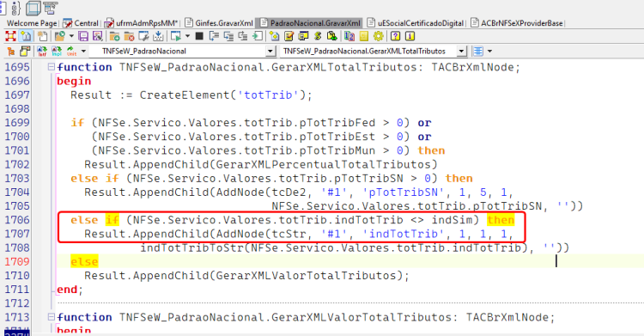Click the download-arrow tray icon
This screenshot has width=644, height=336.
(x=158, y=36)
